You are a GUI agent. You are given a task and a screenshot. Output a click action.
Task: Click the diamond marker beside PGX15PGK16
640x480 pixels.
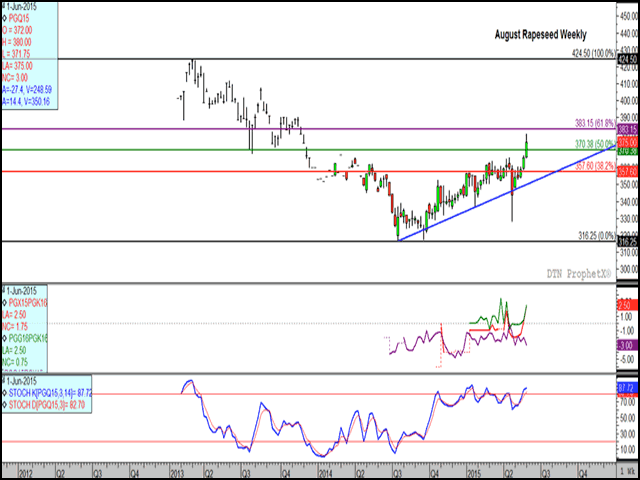point(5,302)
